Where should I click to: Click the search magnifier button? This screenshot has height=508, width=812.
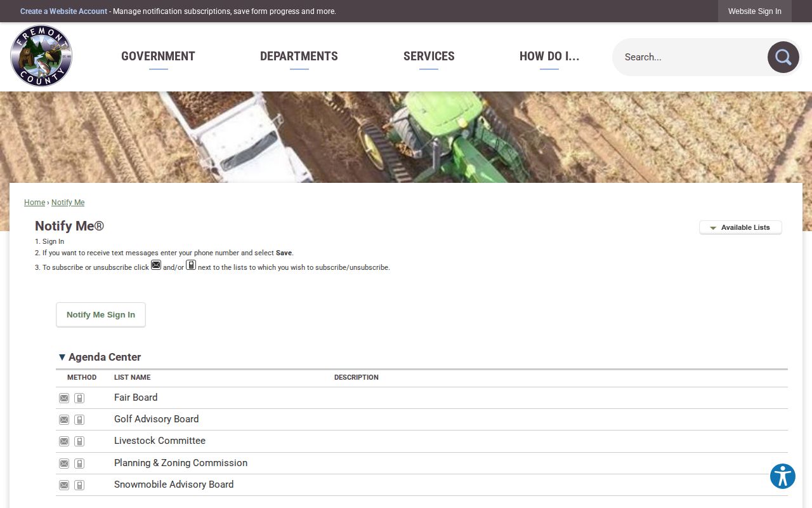point(783,57)
